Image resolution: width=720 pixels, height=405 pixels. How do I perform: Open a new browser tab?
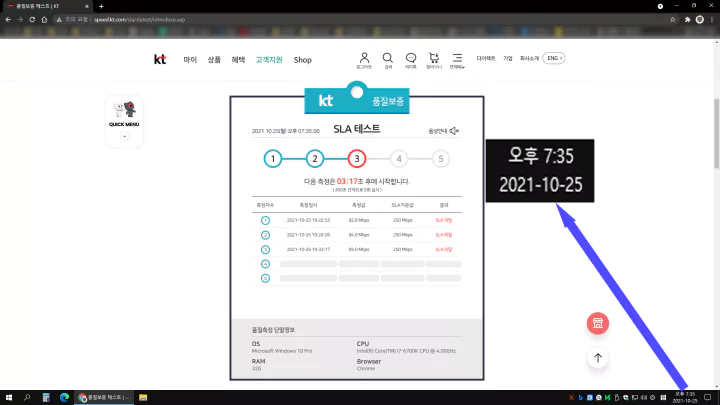101,6
